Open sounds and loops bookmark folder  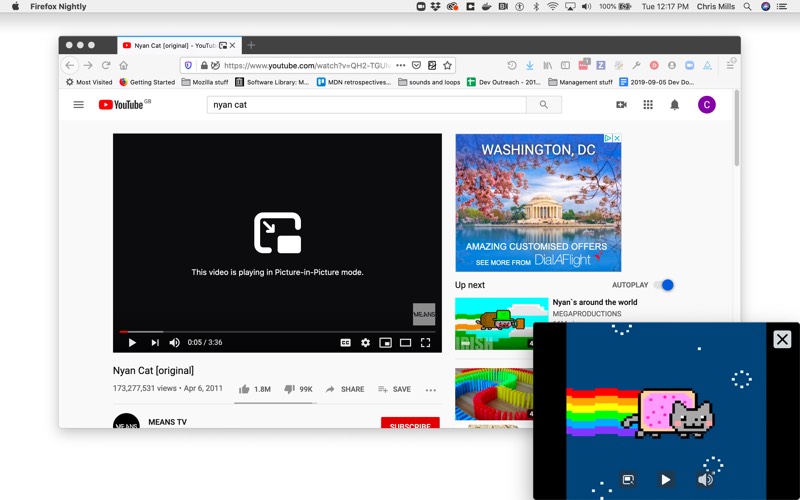tap(429, 82)
